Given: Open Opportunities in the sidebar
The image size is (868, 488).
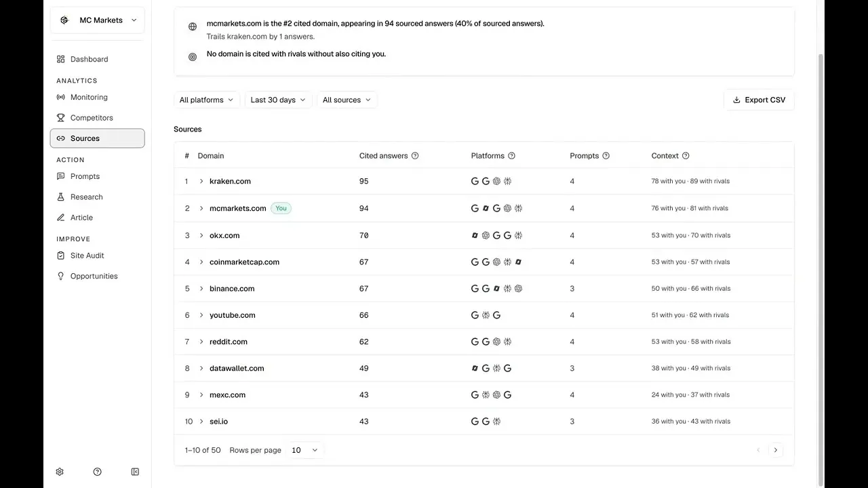Looking at the screenshot, I should click(x=98, y=277).
